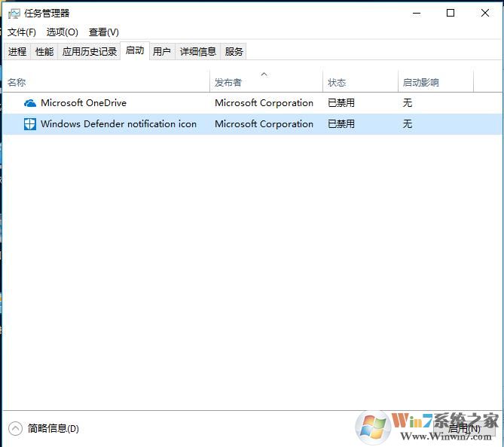Image resolution: width=504 pixels, height=447 pixels.
Task: Select the Microsoft OneDrive row name
Action: click(84, 103)
